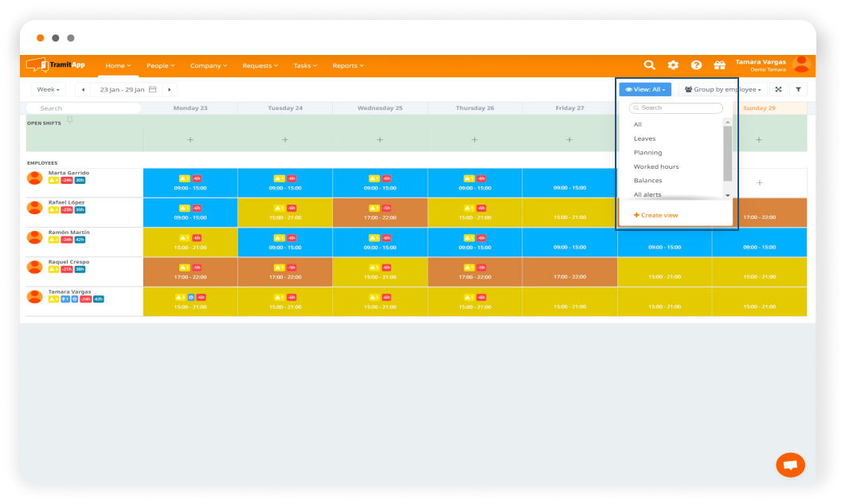Click the view list scrollbar down arrow

(727, 195)
